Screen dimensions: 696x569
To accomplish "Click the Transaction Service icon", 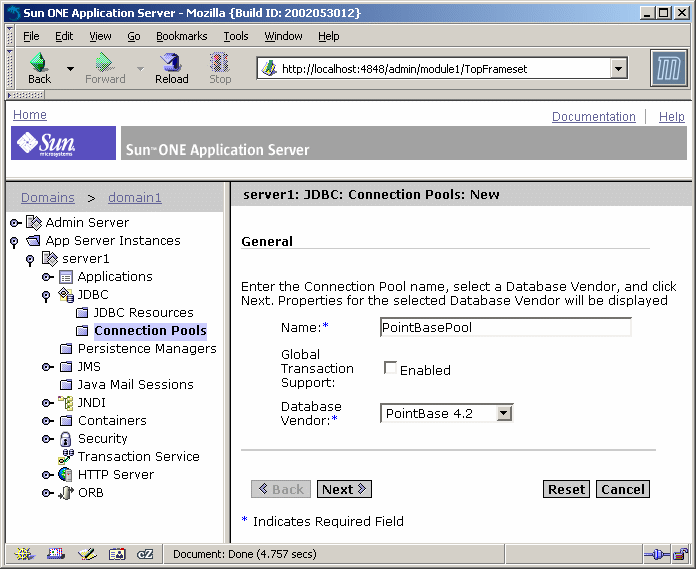I will tap(66, 456).
